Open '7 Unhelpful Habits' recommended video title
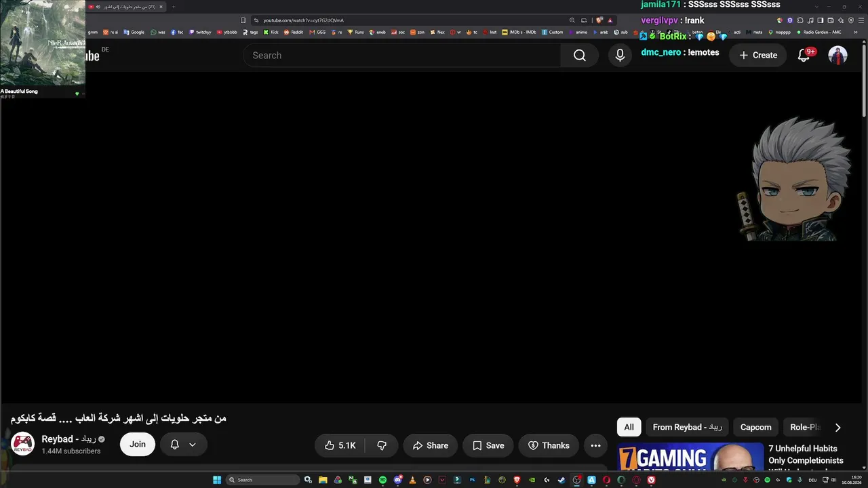The image size is (868, 488). point(806,457)
